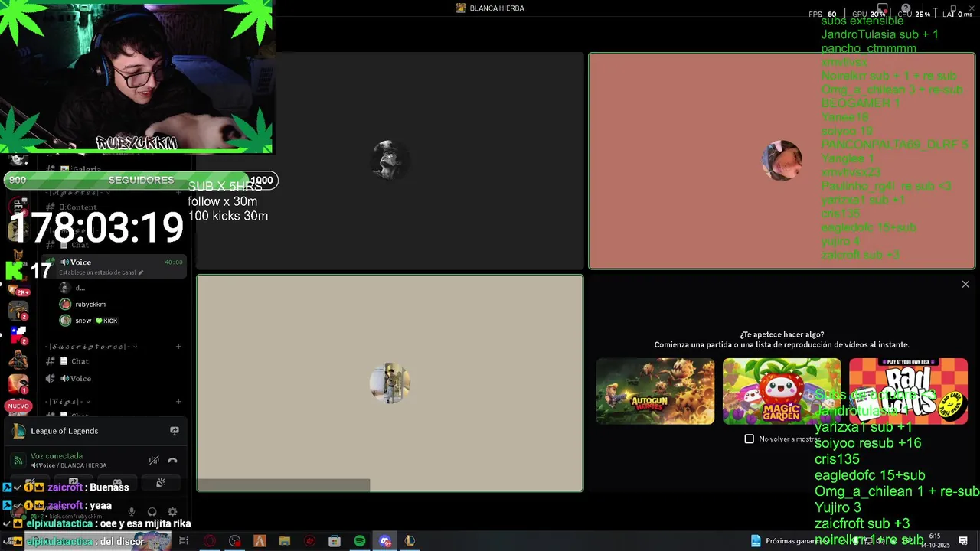The height and width of the screenshot is (551, 980).
Task: Open the soundboard button in voice panel
Action: tap(161, 483)
